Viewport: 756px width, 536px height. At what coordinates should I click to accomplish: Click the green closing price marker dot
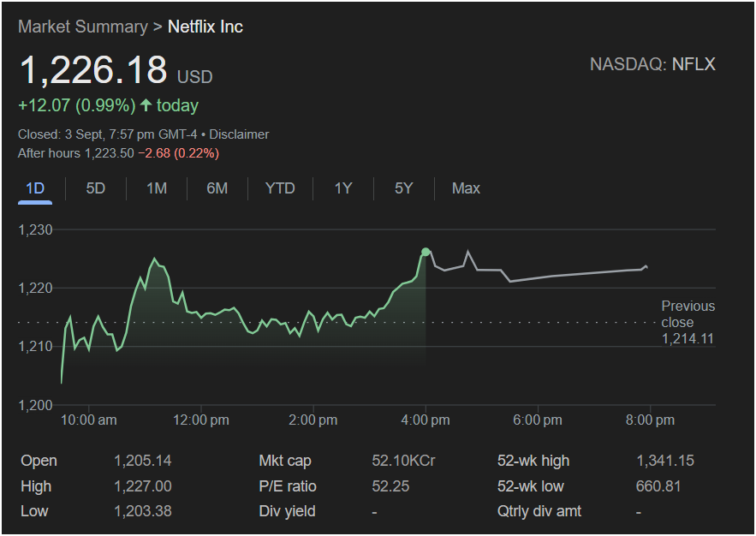point(426,252)
